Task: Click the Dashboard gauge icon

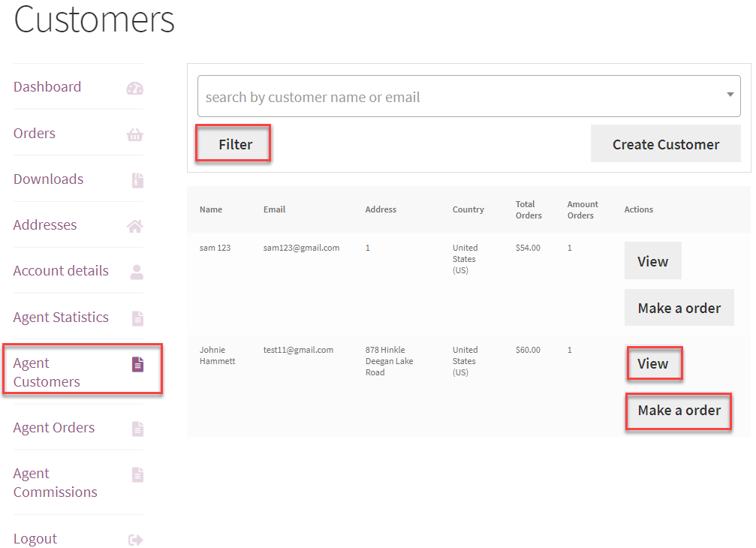Action: 135,89
